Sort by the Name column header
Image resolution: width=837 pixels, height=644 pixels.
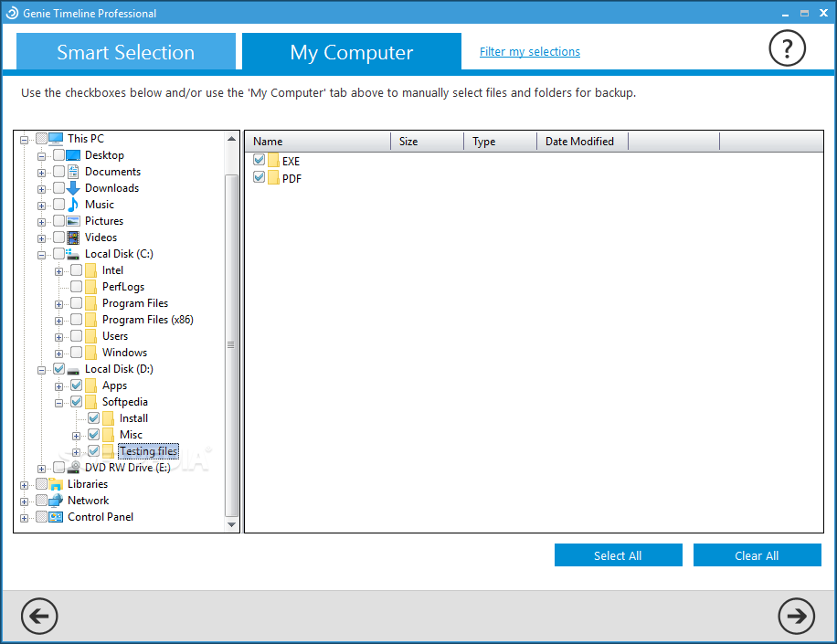coord(318,142)
